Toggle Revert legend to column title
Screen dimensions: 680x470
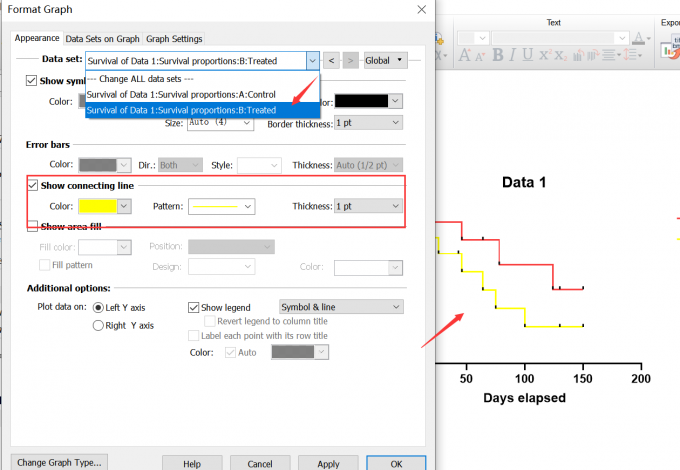209,321
